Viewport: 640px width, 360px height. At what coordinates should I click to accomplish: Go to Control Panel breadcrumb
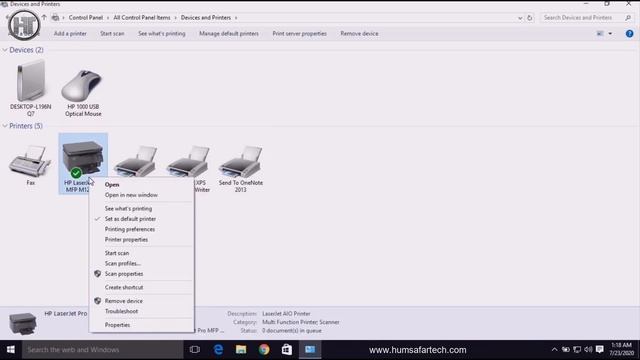click(x=86, y=18)
